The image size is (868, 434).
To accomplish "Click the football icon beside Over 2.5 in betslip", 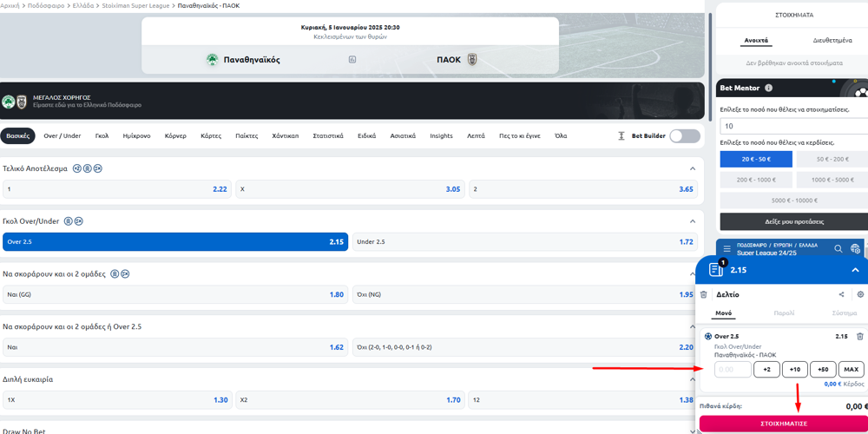I will 708,336.
